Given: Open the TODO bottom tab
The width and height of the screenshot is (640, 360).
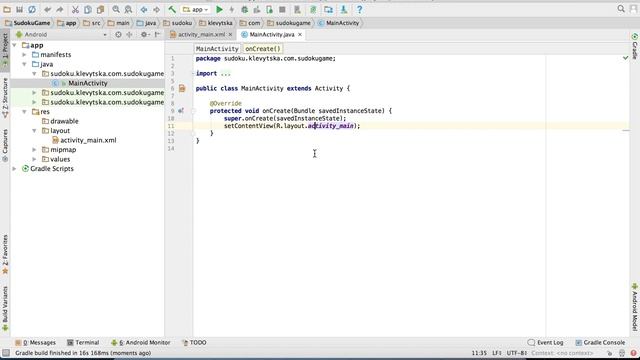Looking at the screenshot, I should 194,342.
